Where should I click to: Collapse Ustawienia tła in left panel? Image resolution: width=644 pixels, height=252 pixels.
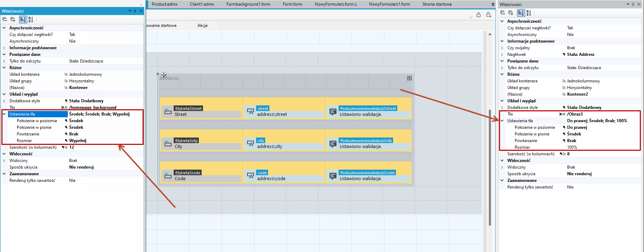(x=4, y=114)
